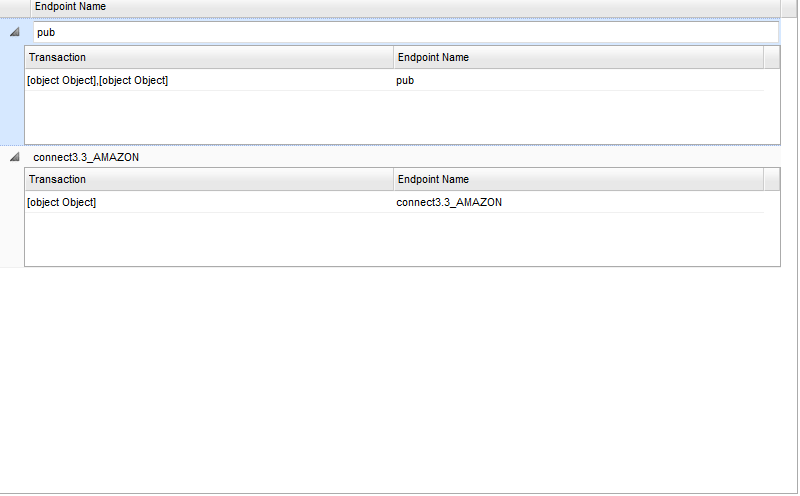Image resolution: width=800 pixels, height=496 pixels.
Task: Click the blank area below both grids
Action: pos(400,380)
